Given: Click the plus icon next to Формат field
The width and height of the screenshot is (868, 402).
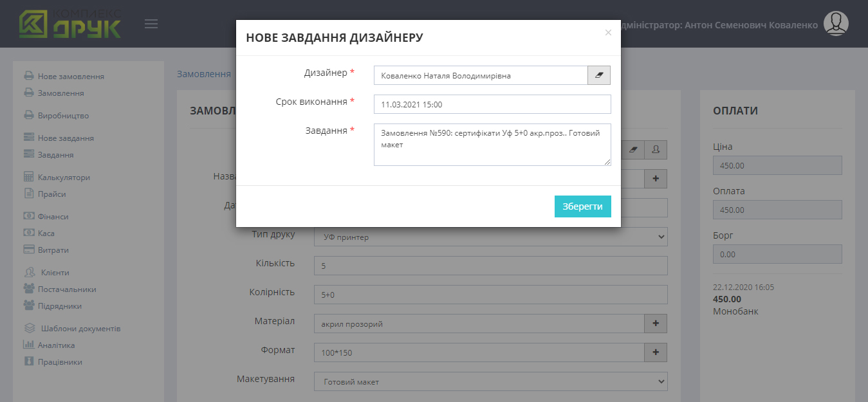Looking at the screenshot, I should (655, 352).
